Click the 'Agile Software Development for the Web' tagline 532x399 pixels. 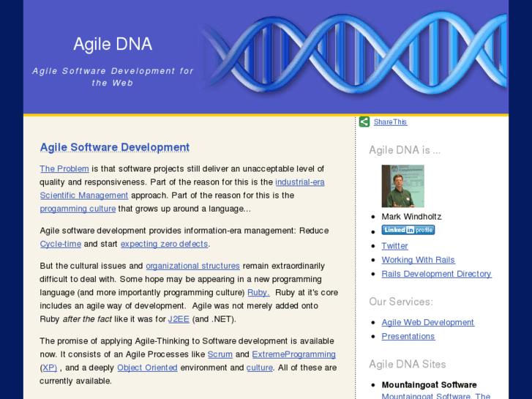click(113, 77)
